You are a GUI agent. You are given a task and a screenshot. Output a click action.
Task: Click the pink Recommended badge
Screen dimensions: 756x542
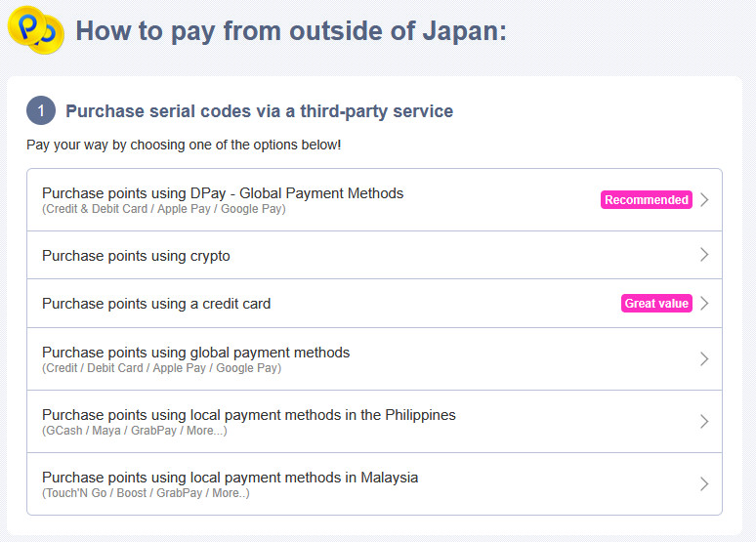click(646, 200)
